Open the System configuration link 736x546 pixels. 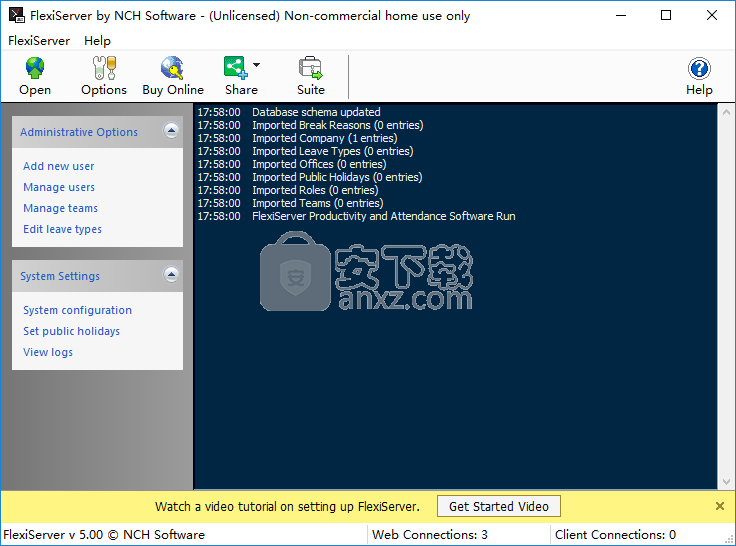click(77, 310)
